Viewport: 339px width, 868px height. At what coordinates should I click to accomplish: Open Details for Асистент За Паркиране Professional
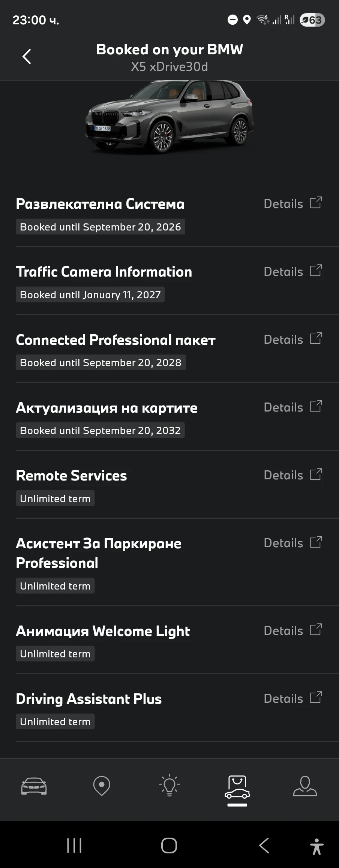(x=283, y=543)
